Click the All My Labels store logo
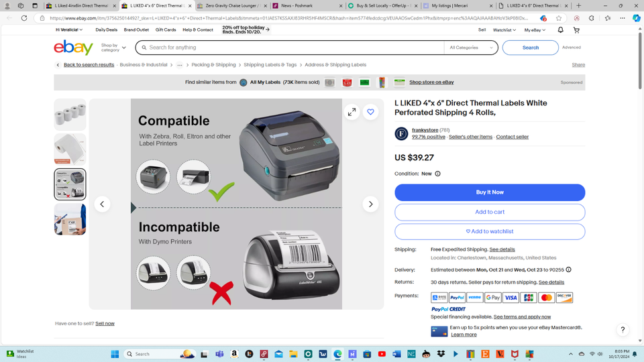Image resolution: width=644 pixels, height=362 pixels. point(244,82)
